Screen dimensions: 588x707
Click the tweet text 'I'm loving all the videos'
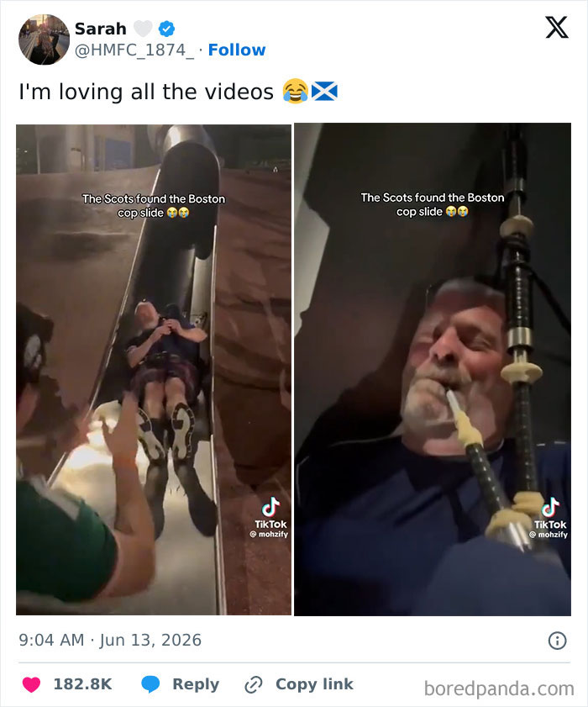(146, 92)
